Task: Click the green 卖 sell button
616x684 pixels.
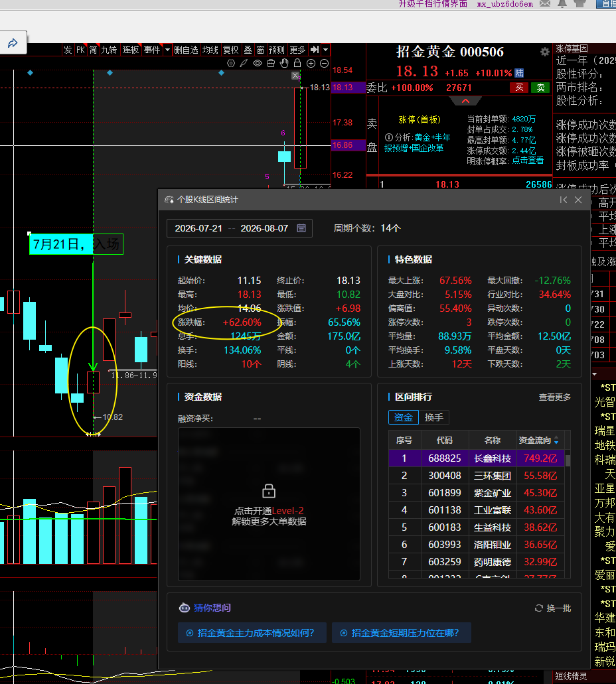Action: 540,88
